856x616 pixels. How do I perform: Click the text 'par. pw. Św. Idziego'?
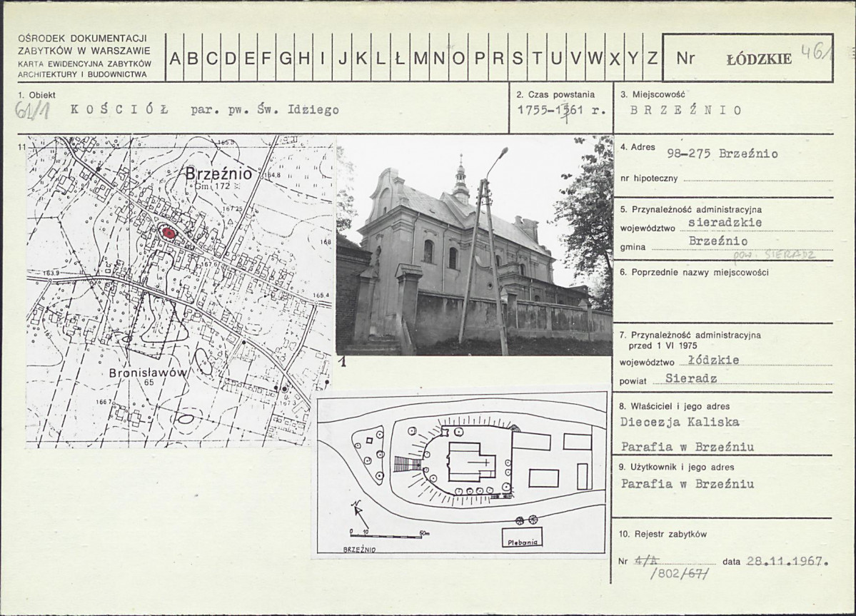pos(265,110)
